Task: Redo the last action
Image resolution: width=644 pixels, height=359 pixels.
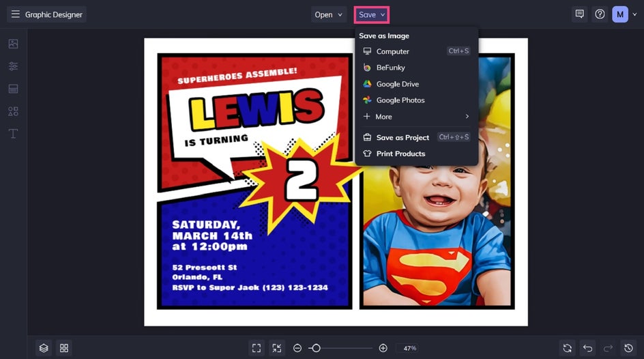Action: 608,348
